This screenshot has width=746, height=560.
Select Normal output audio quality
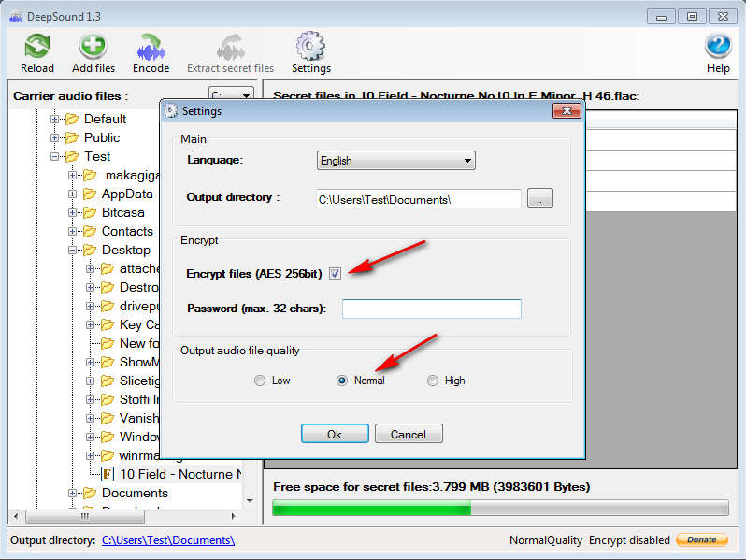(341, 381)
